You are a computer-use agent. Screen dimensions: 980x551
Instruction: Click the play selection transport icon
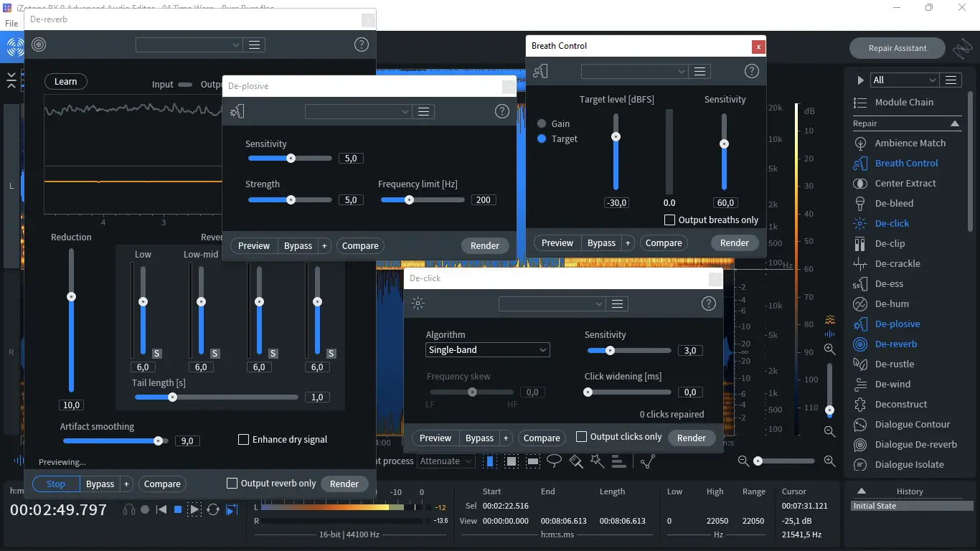[194, 509]
